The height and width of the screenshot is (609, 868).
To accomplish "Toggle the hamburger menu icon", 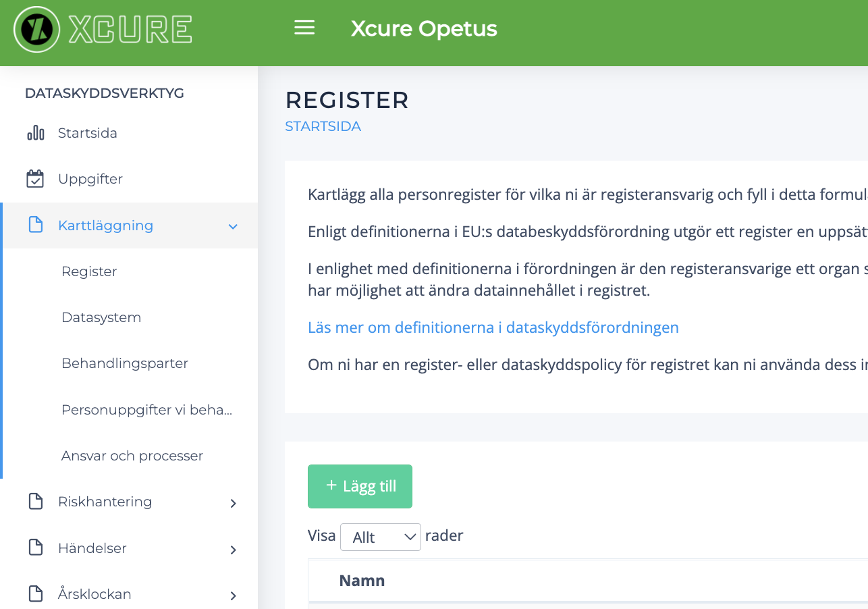I will pyautogui.click(x=304, y=28).
